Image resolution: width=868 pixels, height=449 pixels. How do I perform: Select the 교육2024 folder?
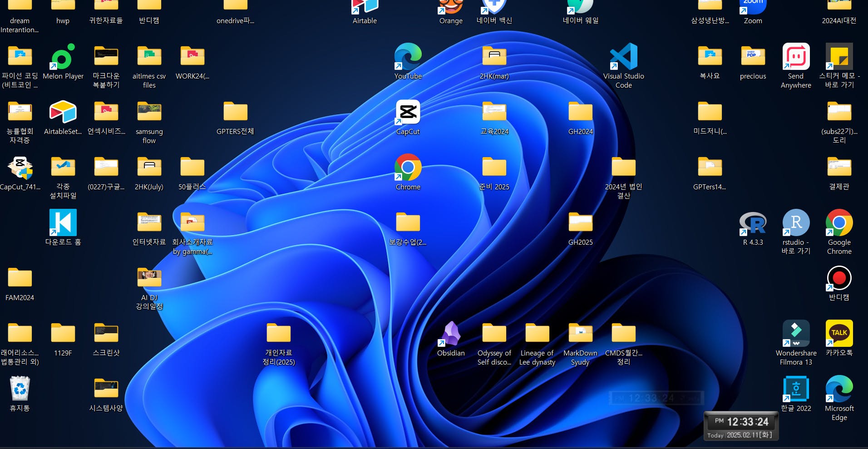pyautogui.click(x=494, y=112)
